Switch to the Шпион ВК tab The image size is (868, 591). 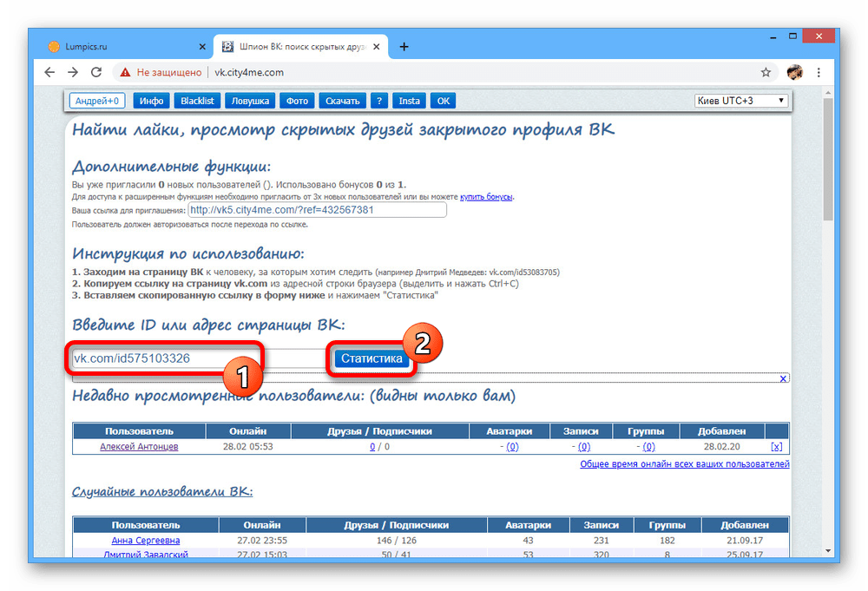click(302, 47)
